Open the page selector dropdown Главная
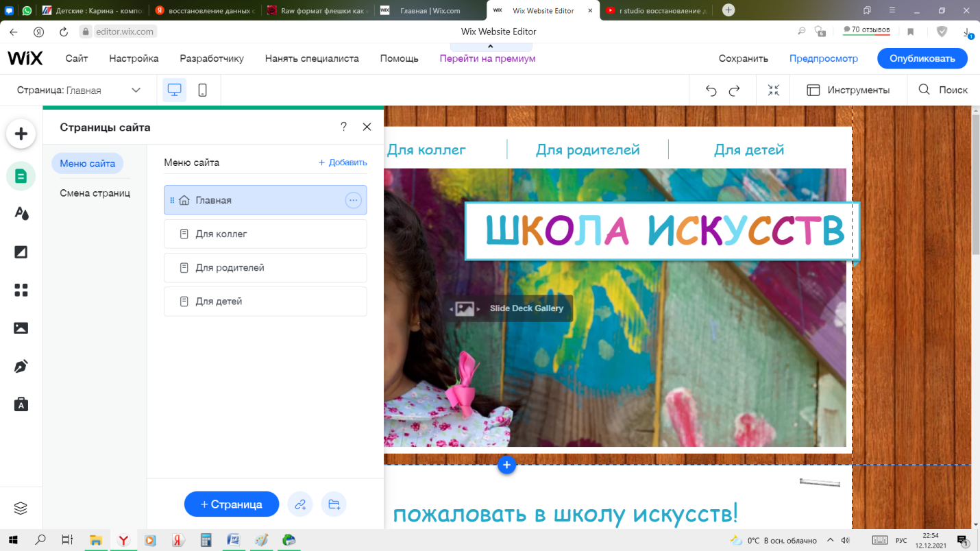This screenshot has width=980, height=551. pos(79,90)
